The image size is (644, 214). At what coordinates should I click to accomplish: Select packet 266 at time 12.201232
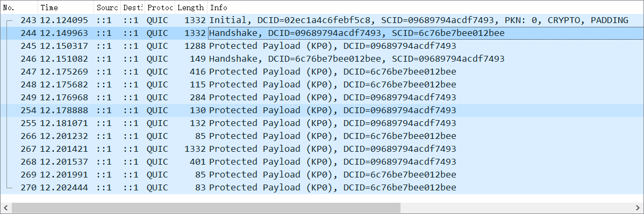point(322,136)
